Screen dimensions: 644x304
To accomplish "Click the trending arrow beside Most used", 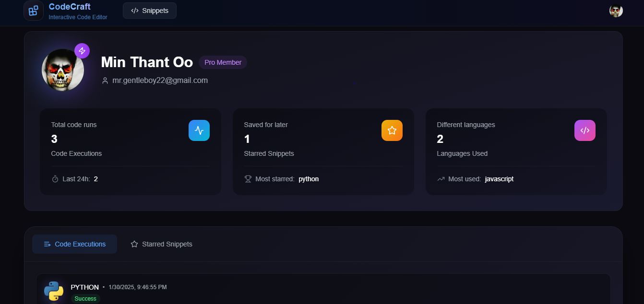I will pyautogui.click(x=441, y=179).
